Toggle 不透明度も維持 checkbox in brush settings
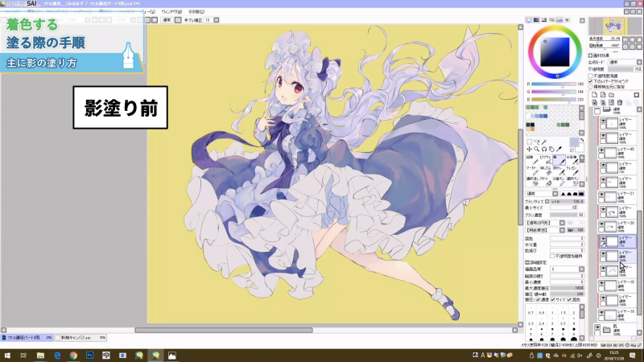 [x=552, y=256]
